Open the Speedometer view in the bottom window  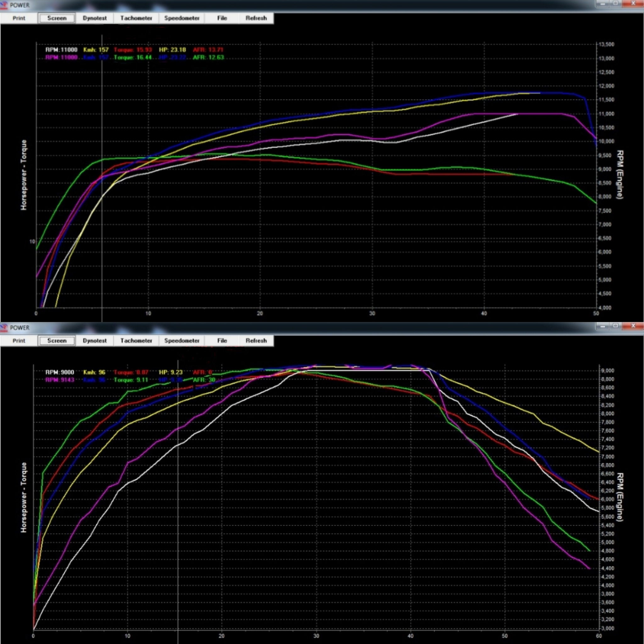coord(182,341)
